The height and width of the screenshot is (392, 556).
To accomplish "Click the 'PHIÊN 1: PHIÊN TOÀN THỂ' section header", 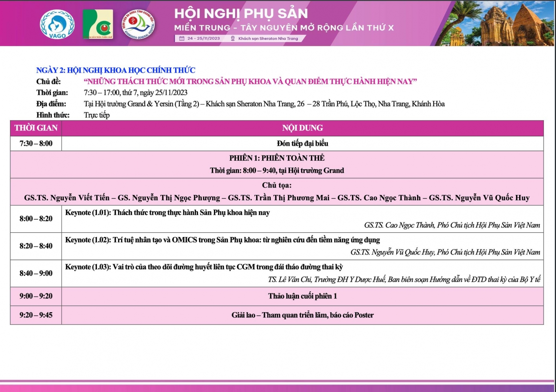I will click(x=277, y=158).
